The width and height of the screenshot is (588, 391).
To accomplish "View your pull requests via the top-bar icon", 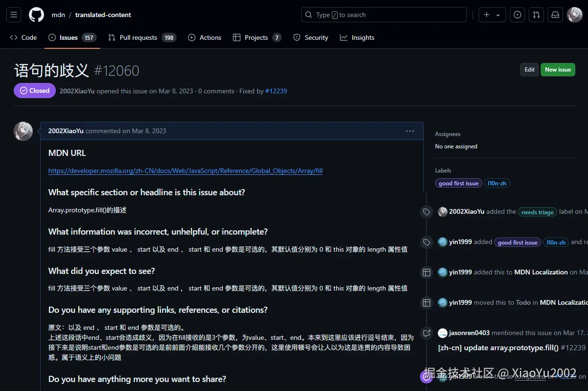I will [x=536, y=14].
